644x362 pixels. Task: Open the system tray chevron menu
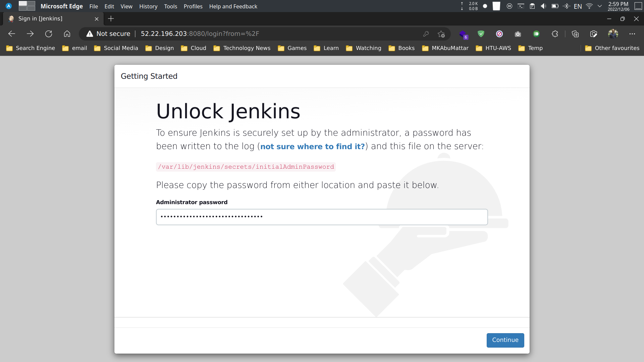click(600, 6)
